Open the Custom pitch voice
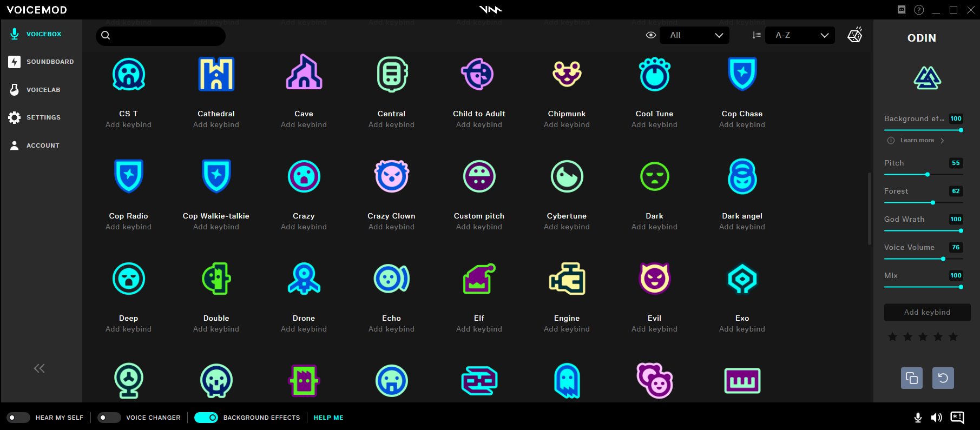 (x=479, y=176)
